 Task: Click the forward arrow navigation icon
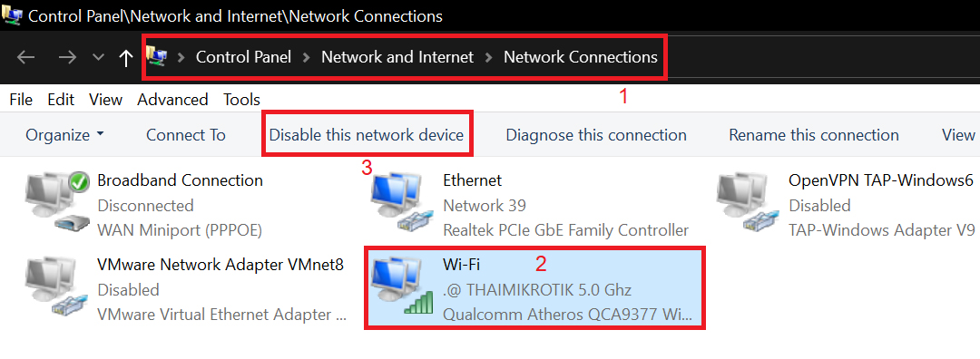click(67, 57)
